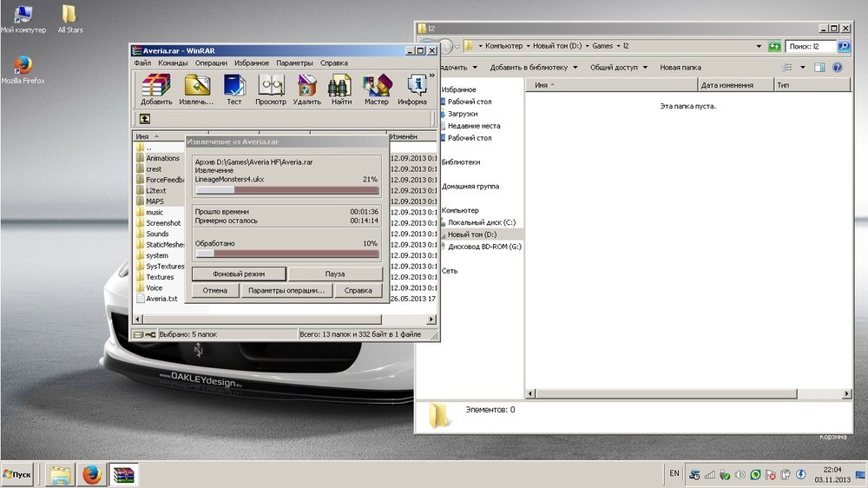Click the Отмена button to cancel extraction
This screenshot has height=488, width=868.
pyautogui.click(x=214, y=290)
